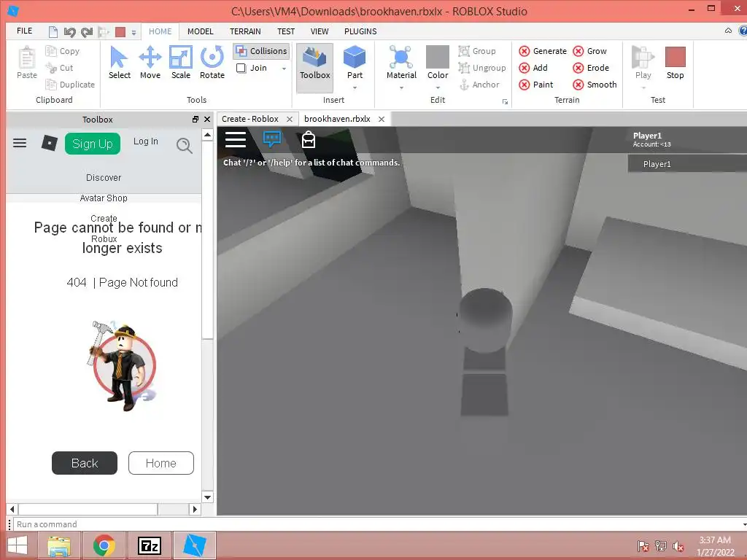The width and height of the screenshot is (747, 560).
Task: Expand the Play dropdown arrow
Action: click(643, 88)
